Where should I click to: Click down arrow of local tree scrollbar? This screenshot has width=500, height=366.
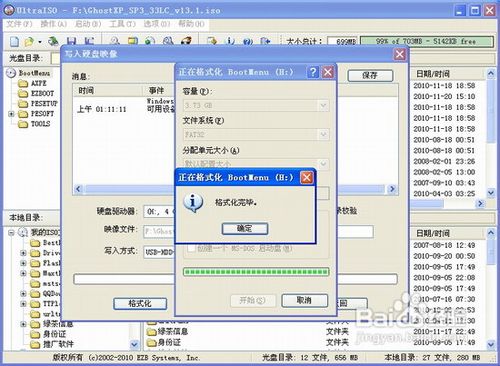tap(134, 344)
